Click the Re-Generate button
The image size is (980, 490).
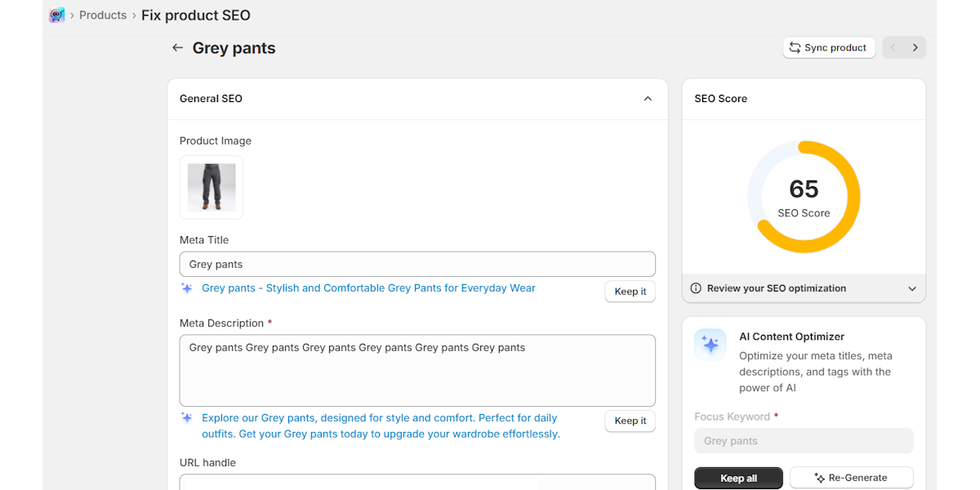click(x=850, y=478)
